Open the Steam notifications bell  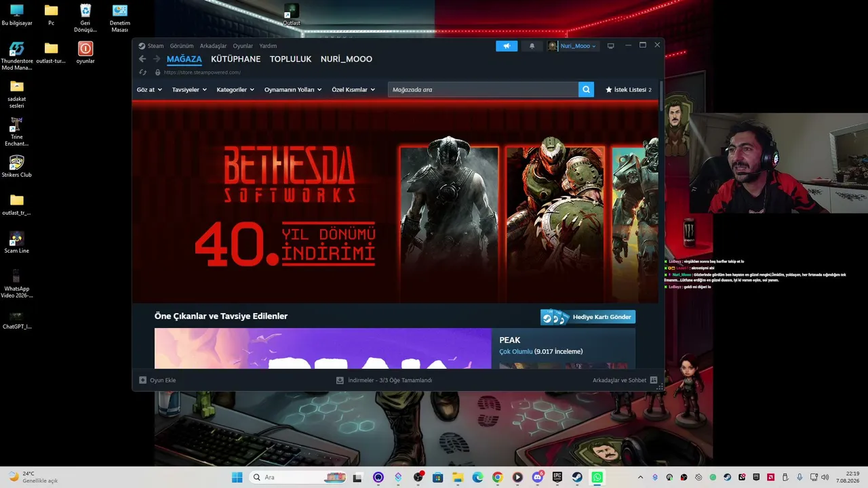pyautogui.click(x=532, y=46)
